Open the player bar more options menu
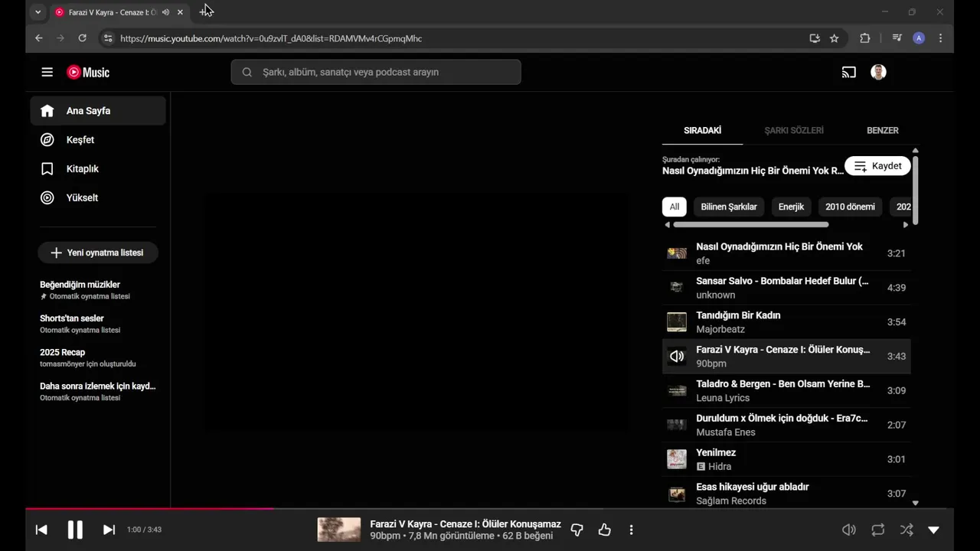Viewport: 980px width, 551px height. pyautogui.click(x=631, y=530)
